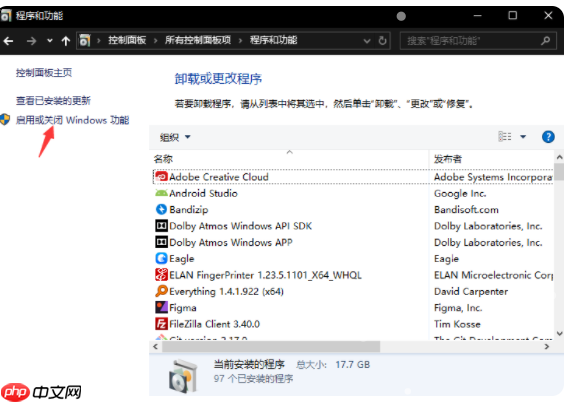The image size is (576, 402).
Task: Click the Figma program icon
Action: click(x=161, y=308)
